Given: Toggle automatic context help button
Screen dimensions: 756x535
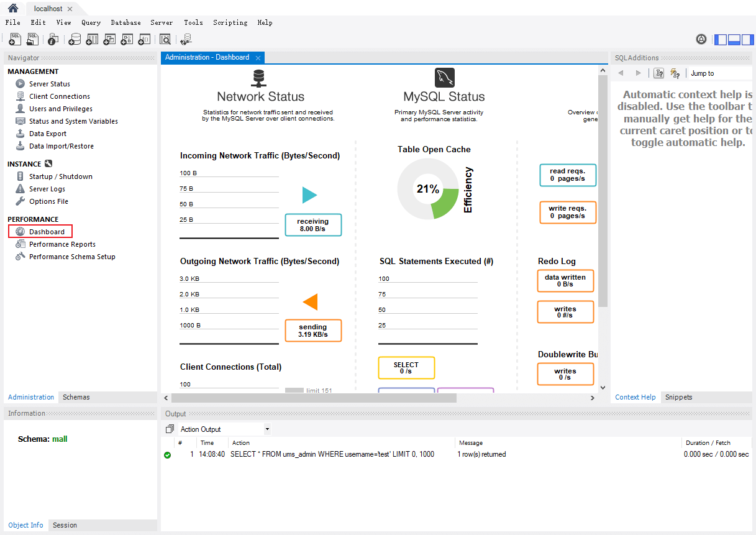Looking at the screenshot, I should [675, 73].
